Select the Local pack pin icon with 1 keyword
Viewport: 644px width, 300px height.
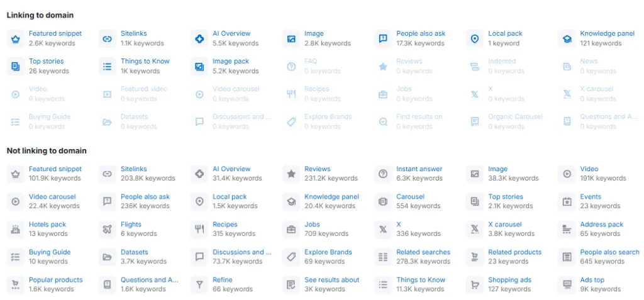tap(475, 39)
